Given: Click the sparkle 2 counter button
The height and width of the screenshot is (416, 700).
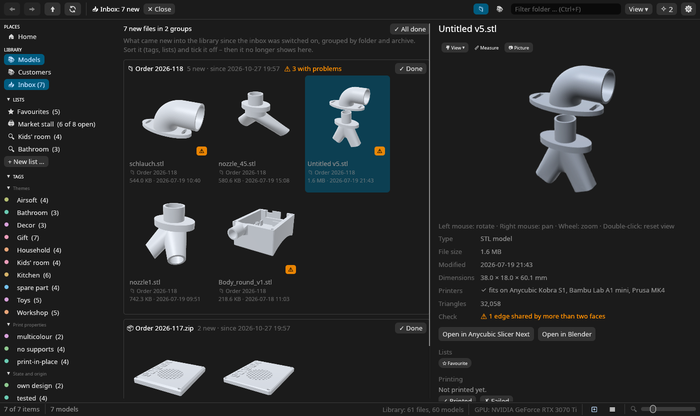Looking at the screenshot, I should pyautogui.click(x=667, y=9).
